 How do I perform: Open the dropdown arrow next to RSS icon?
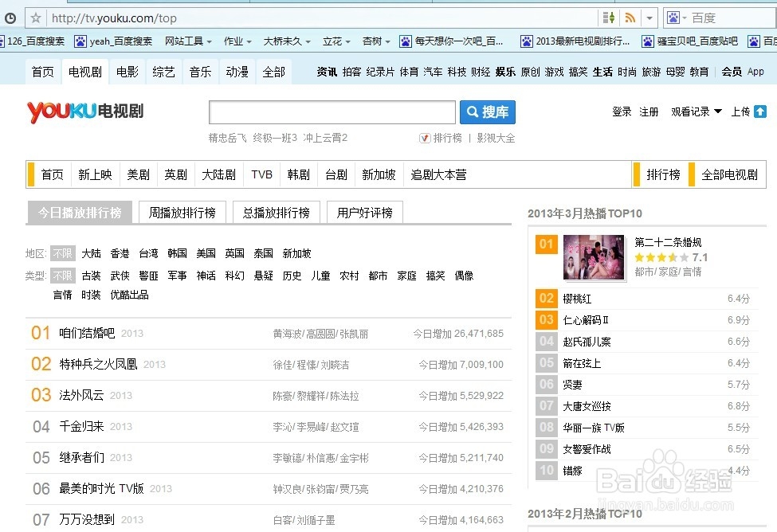point(649,18)
